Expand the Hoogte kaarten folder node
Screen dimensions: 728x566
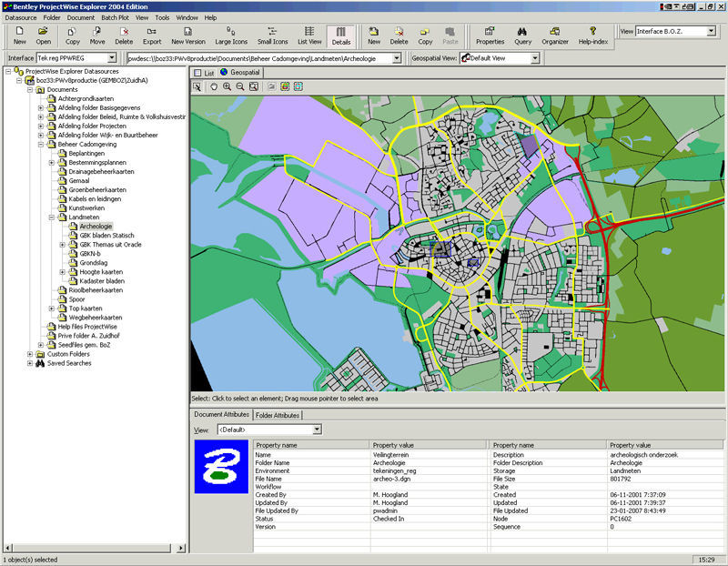tap(63, 272)
